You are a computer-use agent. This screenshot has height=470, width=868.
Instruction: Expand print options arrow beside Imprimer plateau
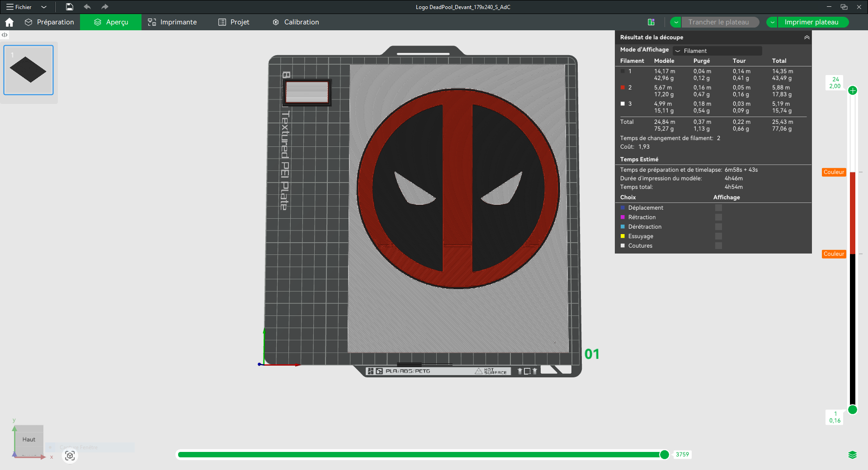pyautogui.click(x=772, y=22)
